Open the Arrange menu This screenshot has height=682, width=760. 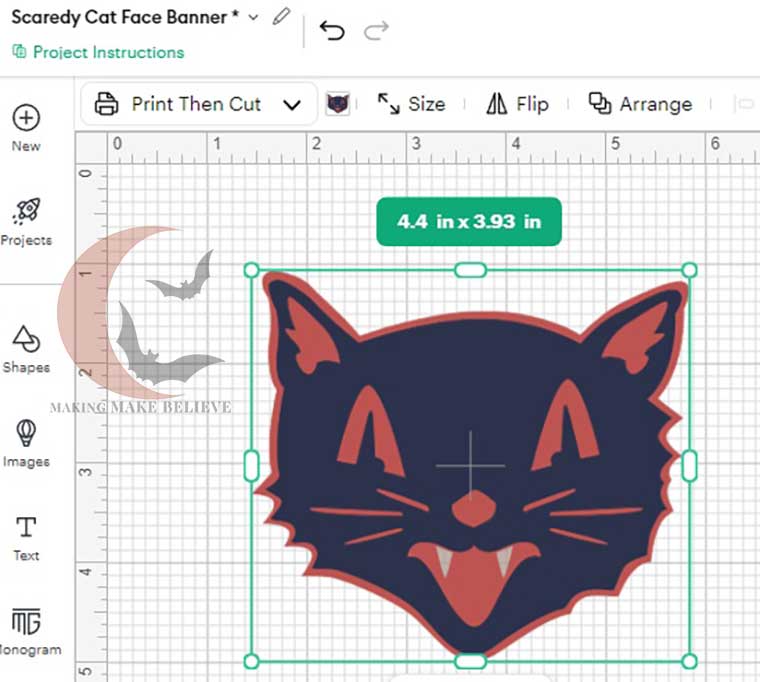click(x=640, y=104)
